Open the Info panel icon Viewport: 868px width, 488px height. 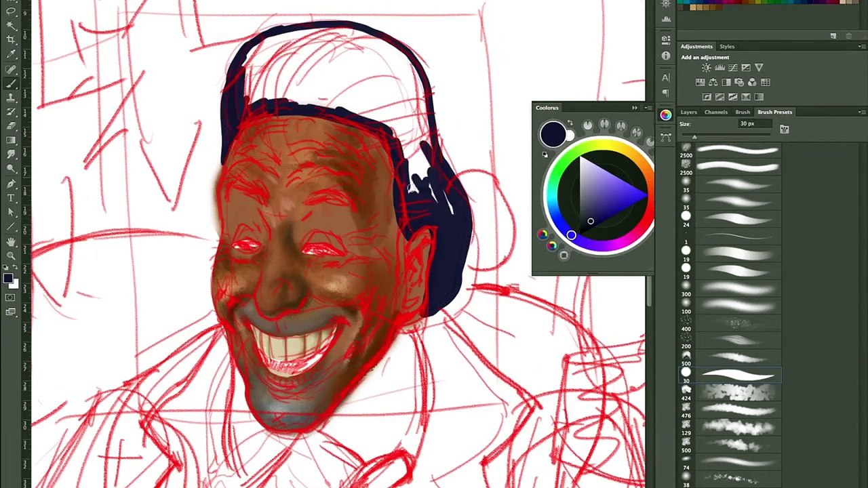[665, 56]
